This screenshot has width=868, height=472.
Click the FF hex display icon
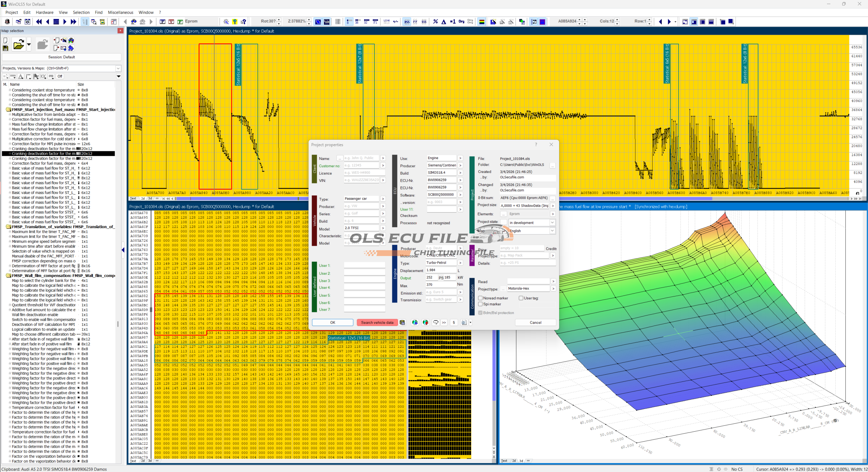[415, 22]
